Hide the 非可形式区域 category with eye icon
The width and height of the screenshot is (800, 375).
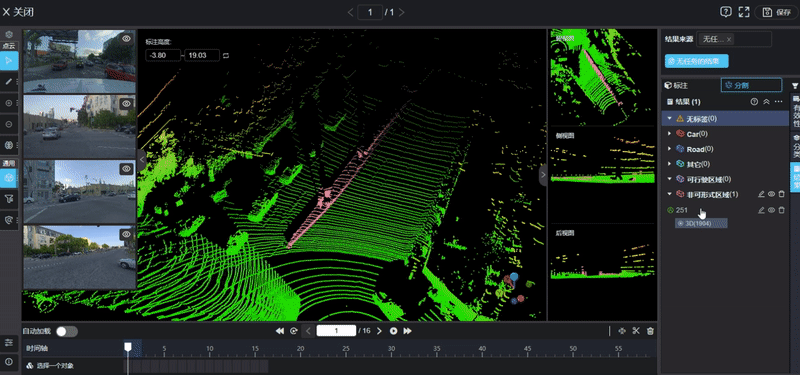point(771,194)
